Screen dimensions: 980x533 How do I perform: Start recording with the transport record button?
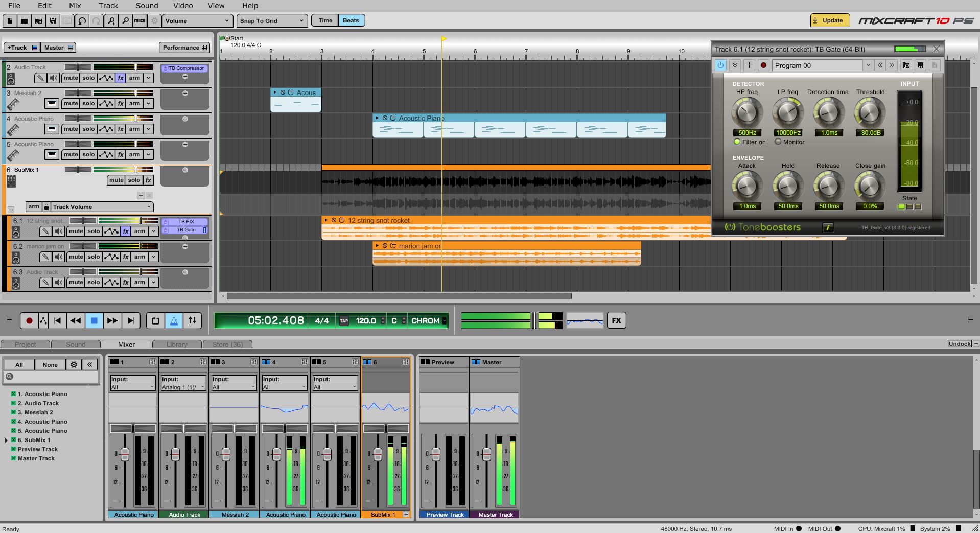(x=29, y=321)
